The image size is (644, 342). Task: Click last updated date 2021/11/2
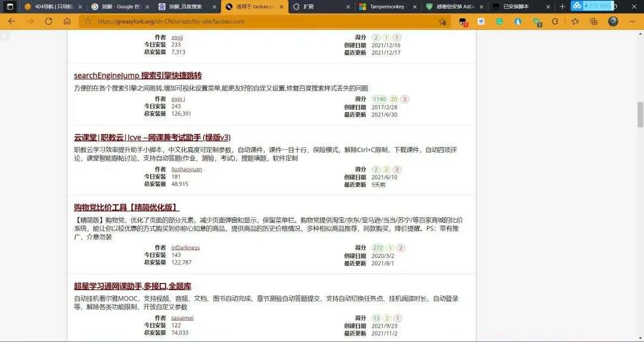point(385,334)
